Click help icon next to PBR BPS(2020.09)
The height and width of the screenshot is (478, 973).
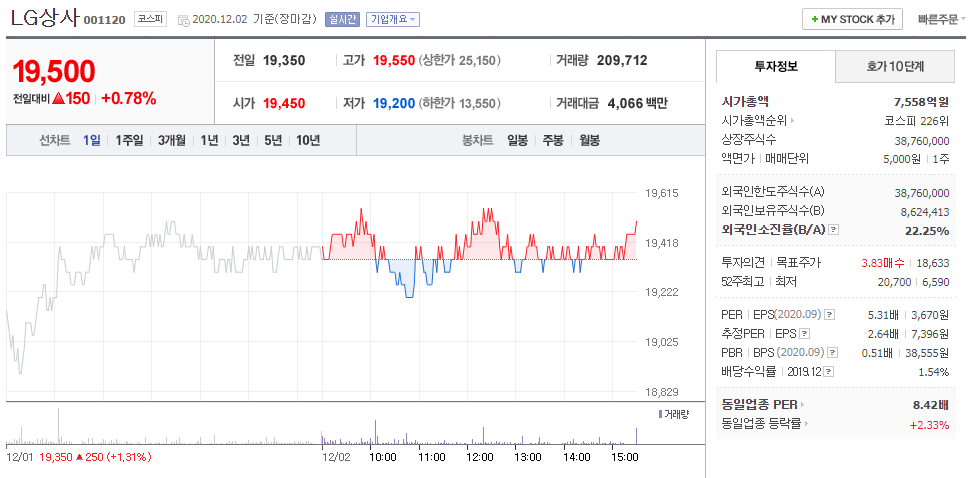coord(833,353)
